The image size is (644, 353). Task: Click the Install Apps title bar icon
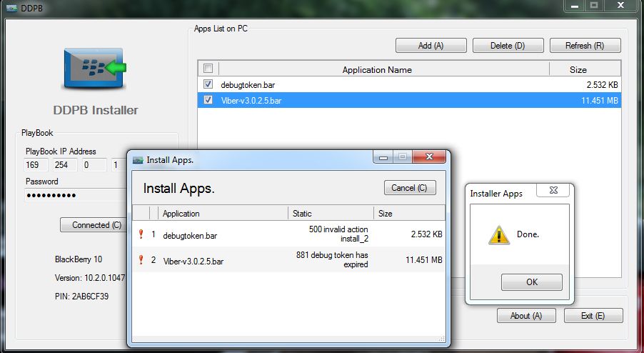(139, 160)
